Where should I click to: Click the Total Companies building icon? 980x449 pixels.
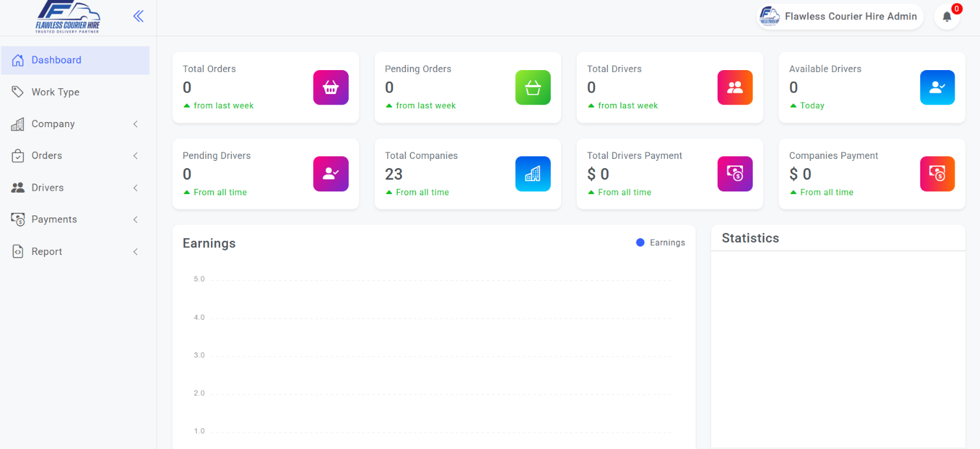pyautogui.click(x=533, y=174)
